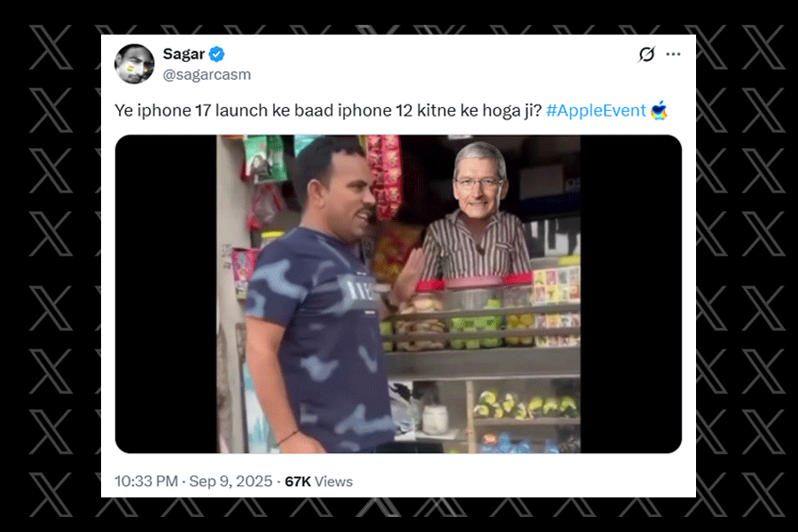Click the Sagar display name
798x532 pixels.
pyautogui.click(x=184, y=53)
